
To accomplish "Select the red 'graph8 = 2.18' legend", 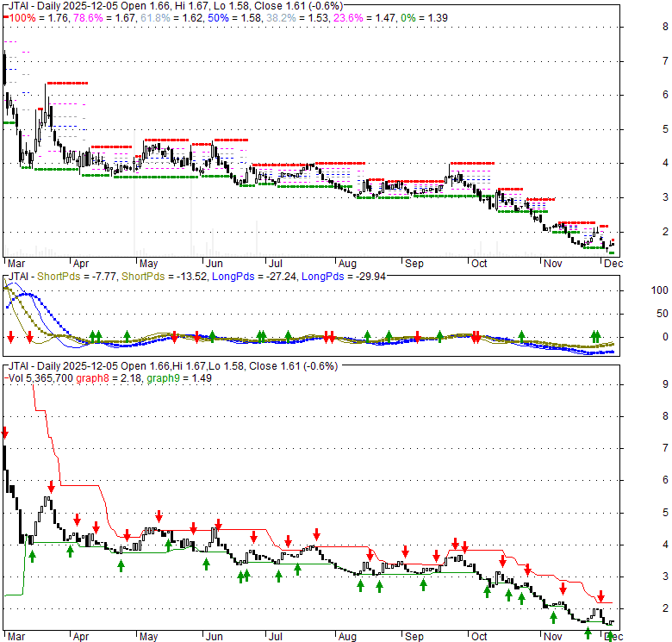I will 109,378.
